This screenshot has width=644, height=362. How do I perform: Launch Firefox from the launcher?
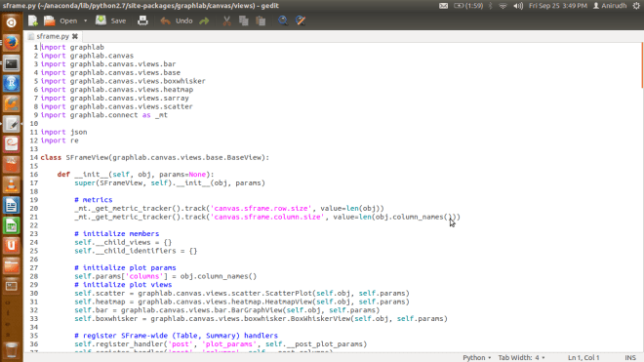(11, 43)
